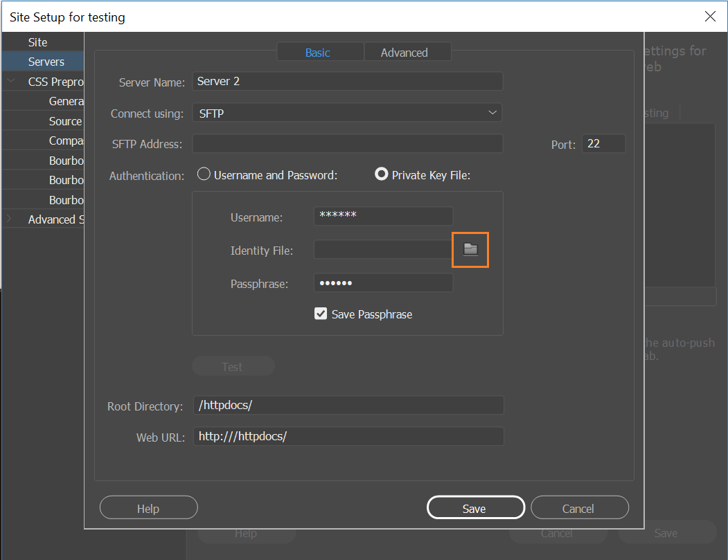
Task: Select Private Key File authentication
Action: tap(381, 175)
